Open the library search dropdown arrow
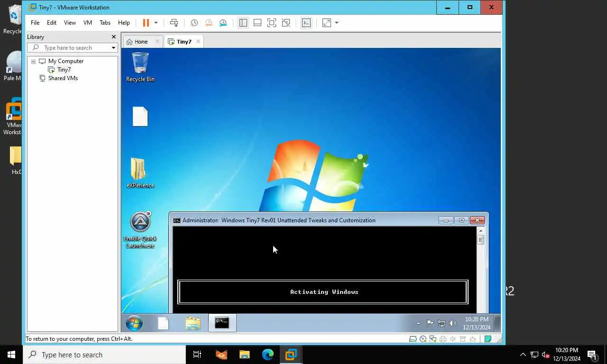Viewport: 607px width, 364px height. [x=113, y=48]
